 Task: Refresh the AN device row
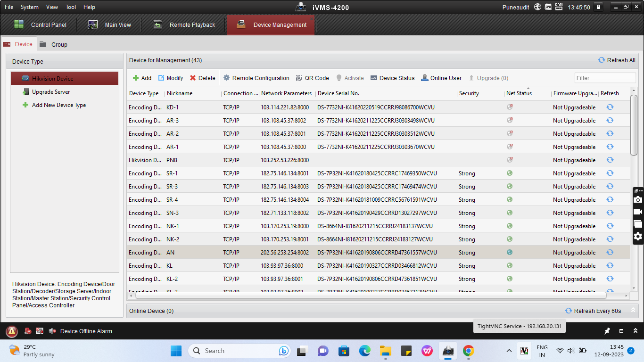(x=610, y=252)
